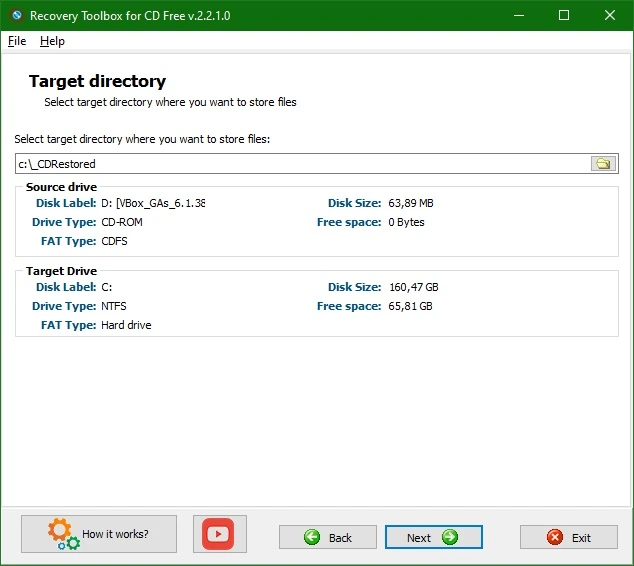The image size is (634, 566).
Task: Open the folder browse icon
Action: 603,164
